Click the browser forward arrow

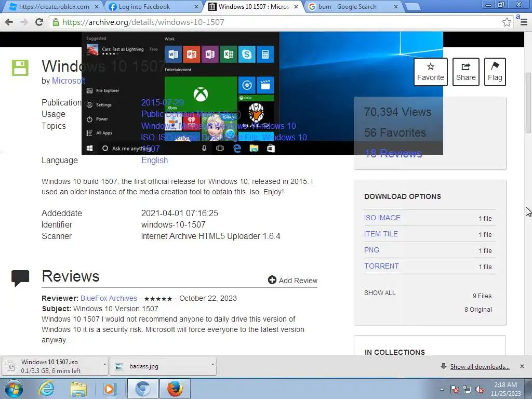(24, 22)
